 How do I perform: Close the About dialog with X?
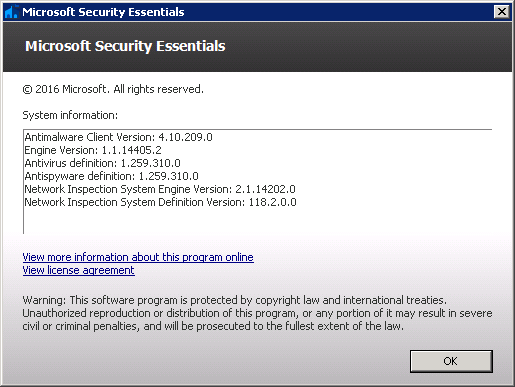coord(502,12)
